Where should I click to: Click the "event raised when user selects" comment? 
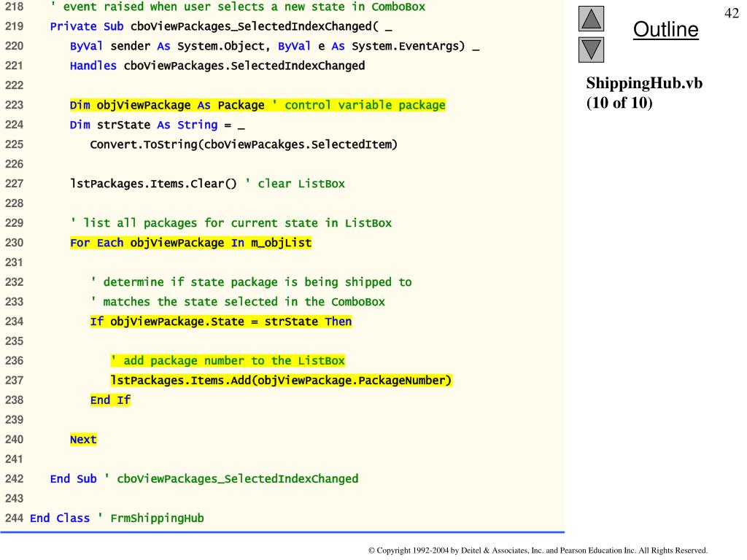tap(238, 7)
